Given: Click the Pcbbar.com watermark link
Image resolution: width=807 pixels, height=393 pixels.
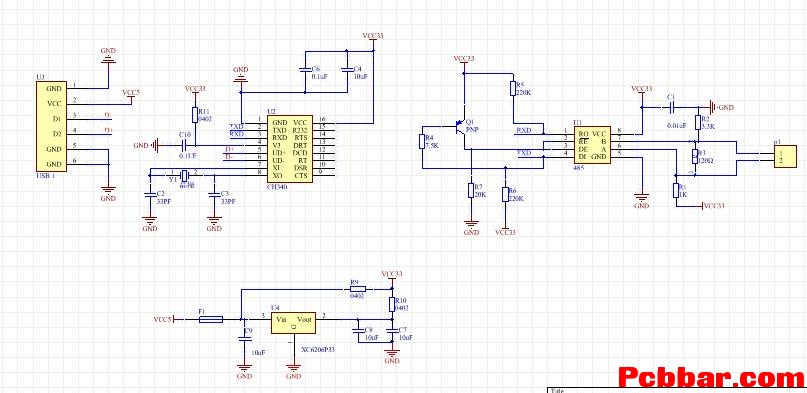Looking at the screenshot, I should tap(711, 377).
